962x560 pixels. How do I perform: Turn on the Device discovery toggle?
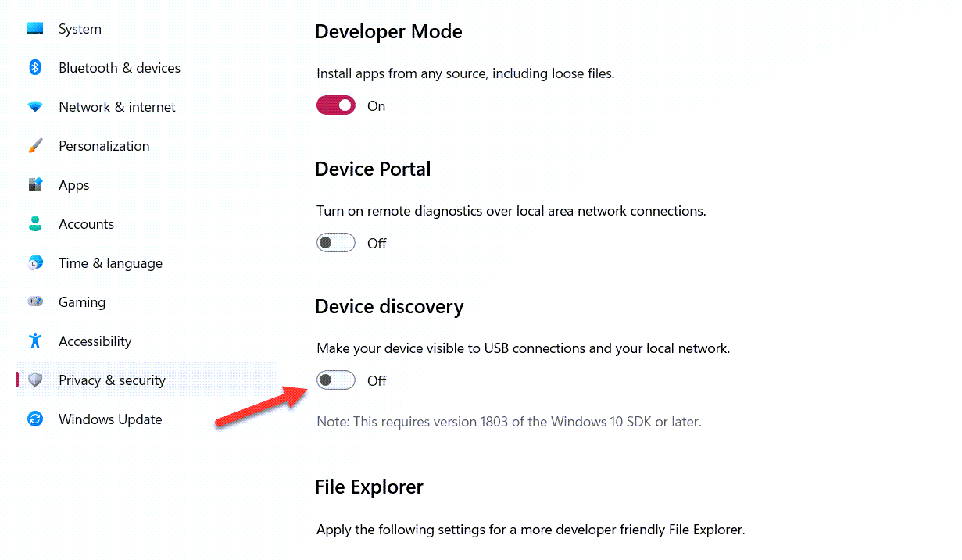(x=336, y=380)
